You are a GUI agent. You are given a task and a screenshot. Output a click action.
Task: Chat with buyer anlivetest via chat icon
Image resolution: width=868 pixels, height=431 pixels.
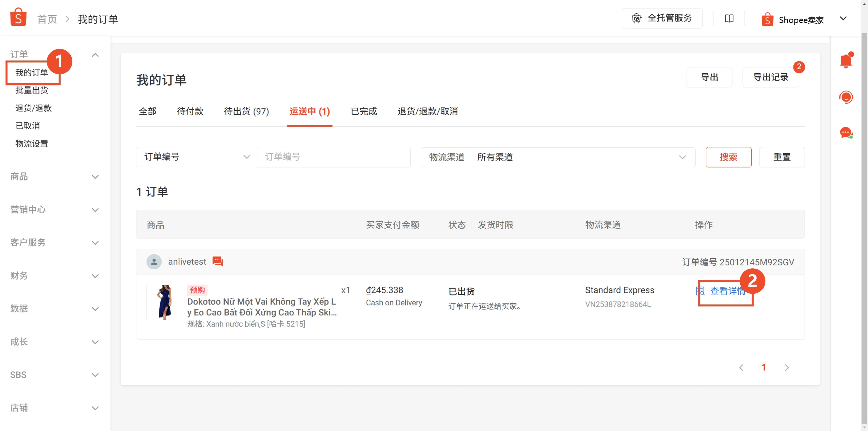point(218,261)
